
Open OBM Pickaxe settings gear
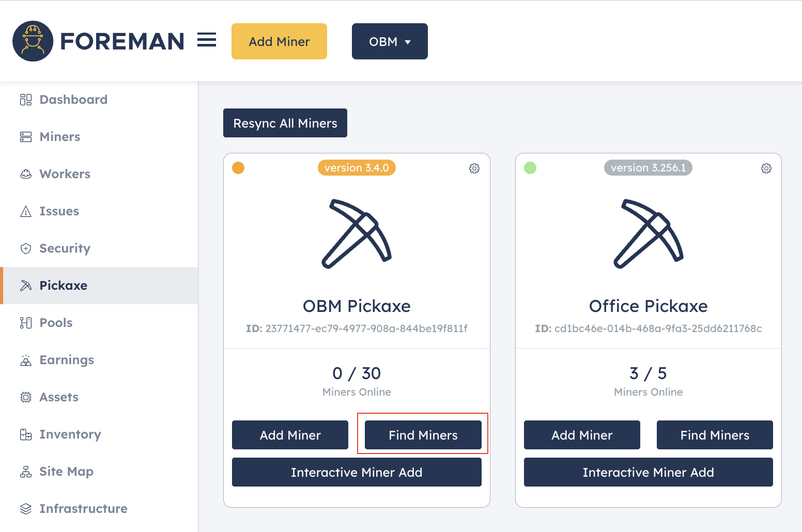(474, 168)
